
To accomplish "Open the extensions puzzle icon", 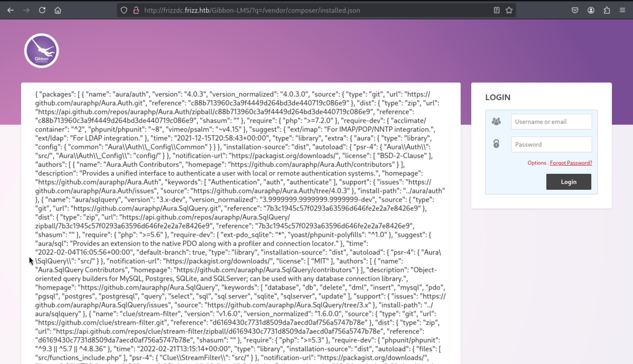I will click(607, 10).
